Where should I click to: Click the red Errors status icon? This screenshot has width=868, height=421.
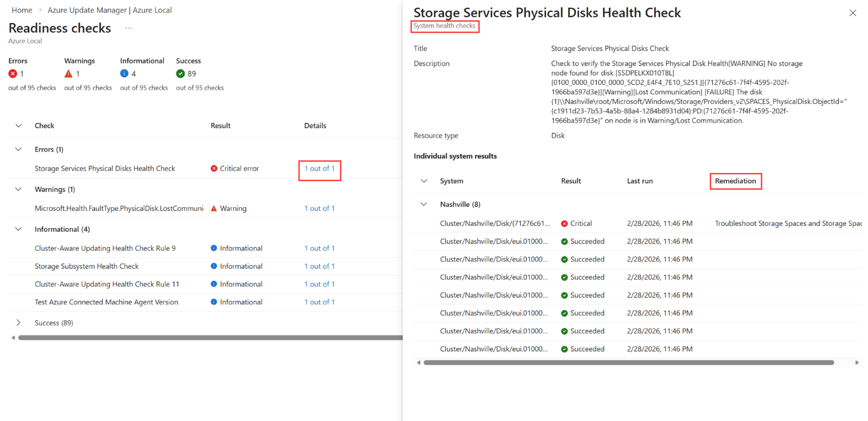coord(13,74)
